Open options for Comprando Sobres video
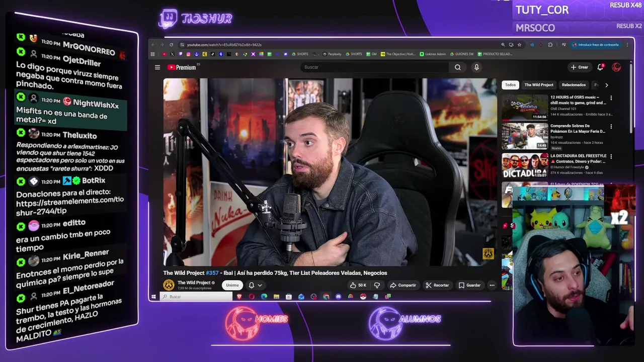The width and height of the screenshot is (644, 362). 611,127
